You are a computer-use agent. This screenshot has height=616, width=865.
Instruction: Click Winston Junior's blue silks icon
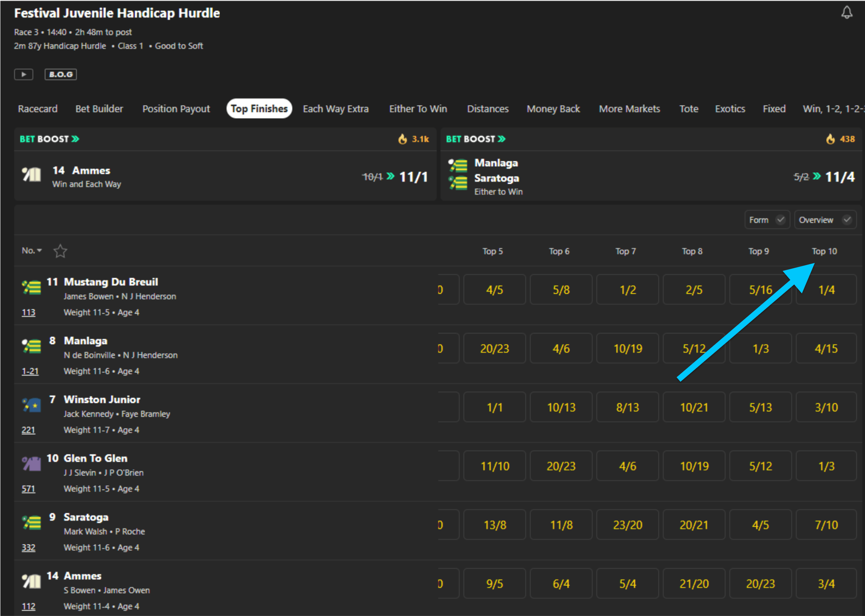(x=32, y=405)
